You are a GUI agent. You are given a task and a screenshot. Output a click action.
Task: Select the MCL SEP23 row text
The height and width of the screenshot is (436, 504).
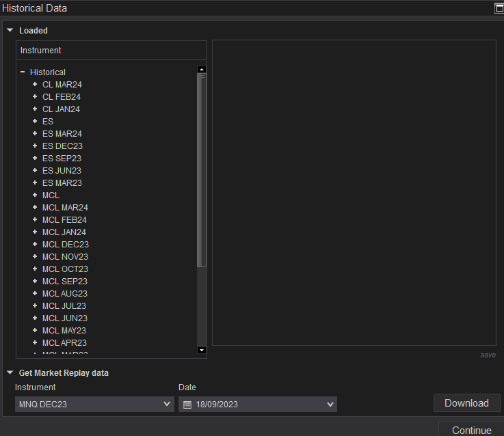65,281
